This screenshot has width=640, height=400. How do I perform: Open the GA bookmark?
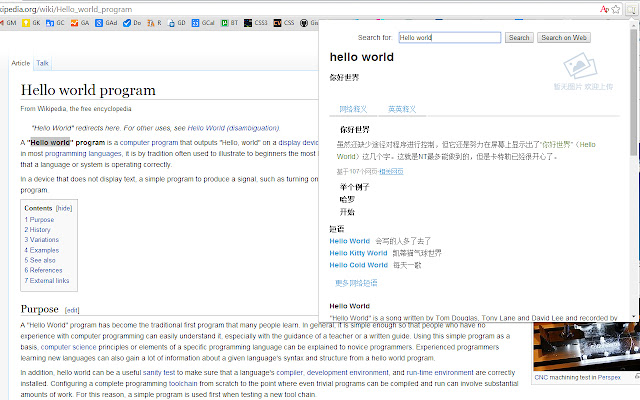point(80,23)
